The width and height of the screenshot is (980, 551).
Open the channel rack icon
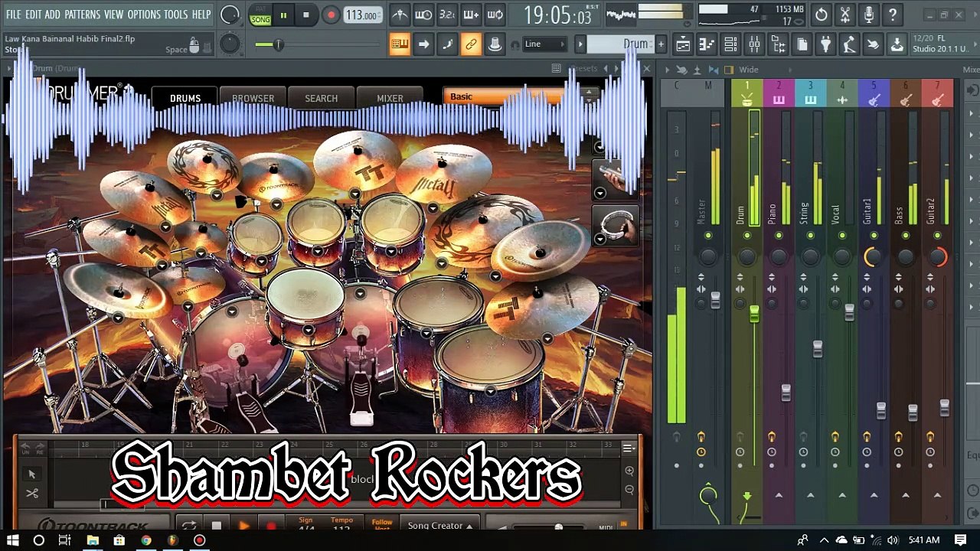730,44
